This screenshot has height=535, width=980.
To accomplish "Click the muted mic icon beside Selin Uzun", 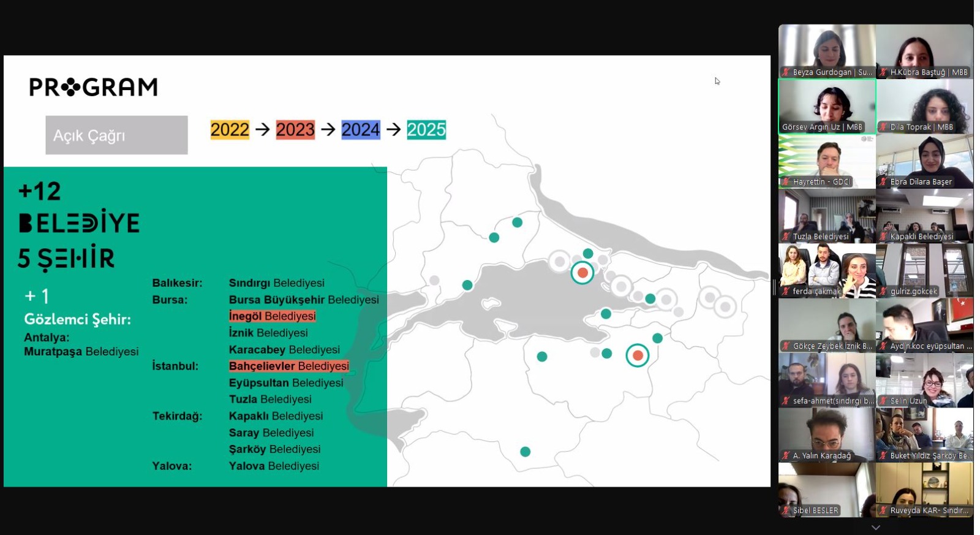I will [883, 401].
